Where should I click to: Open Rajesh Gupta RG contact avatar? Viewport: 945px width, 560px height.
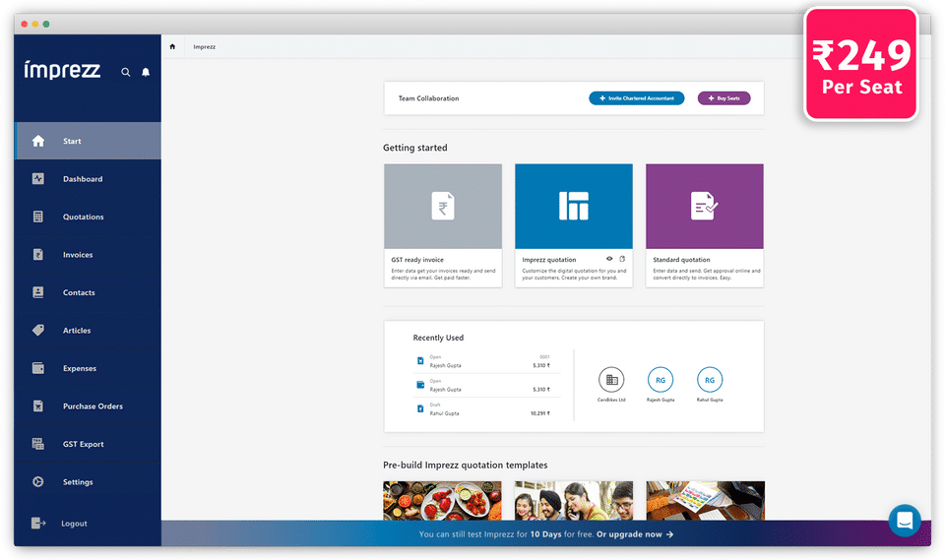tap(661, 380)
